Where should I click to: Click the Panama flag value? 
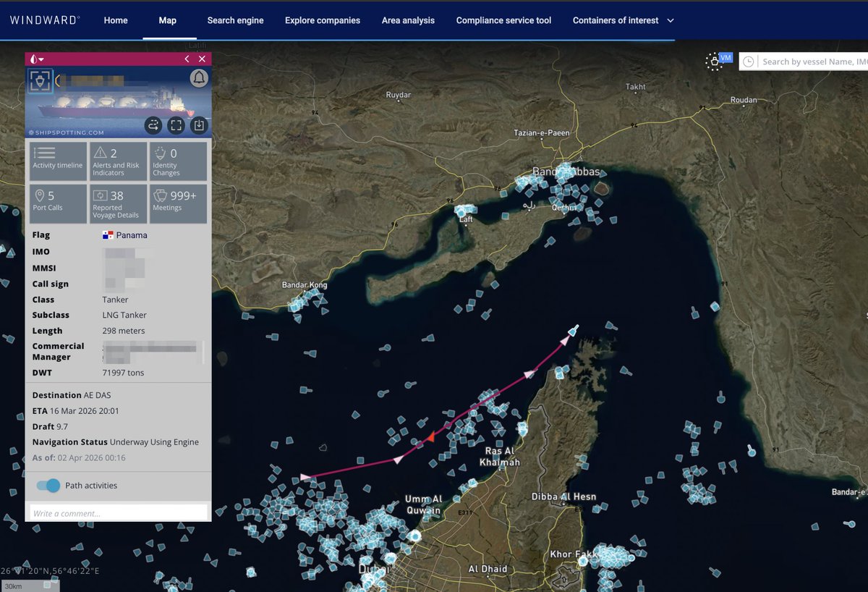124,235
